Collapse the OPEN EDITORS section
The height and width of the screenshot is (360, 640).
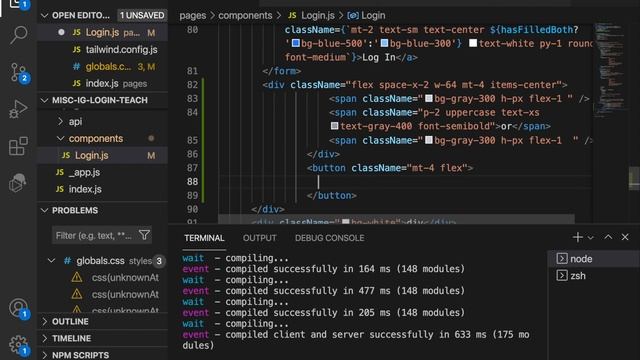44,16
